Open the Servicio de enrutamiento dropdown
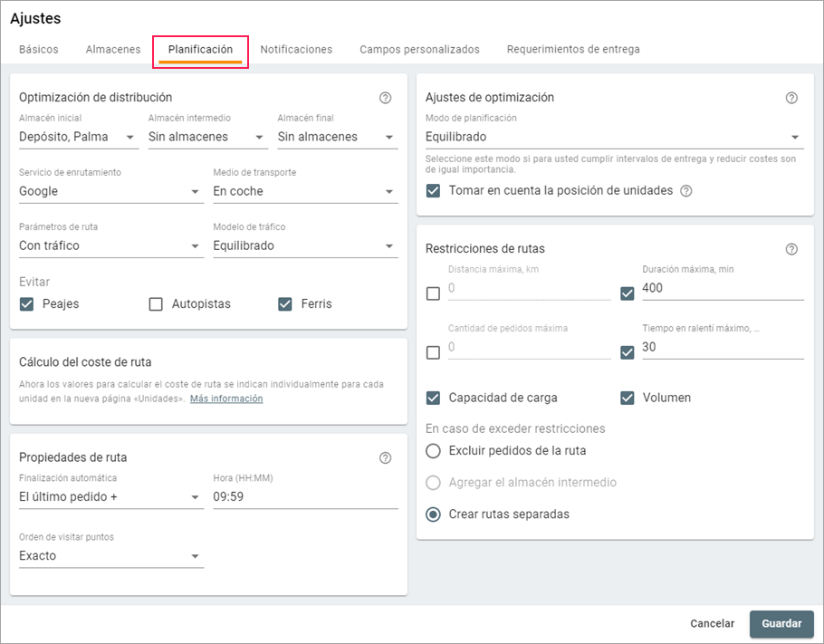 point(110,192)
